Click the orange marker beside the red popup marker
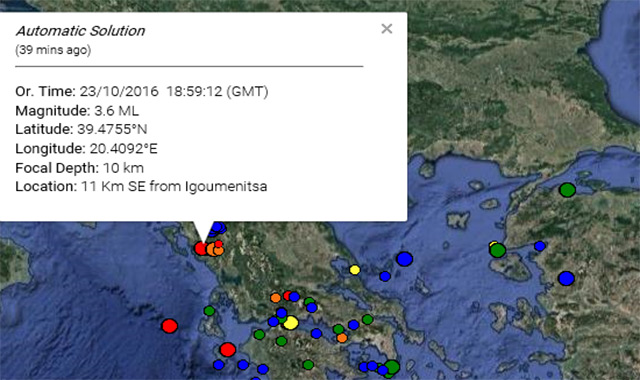Screen dimensions: 640x380 [212, 249]
